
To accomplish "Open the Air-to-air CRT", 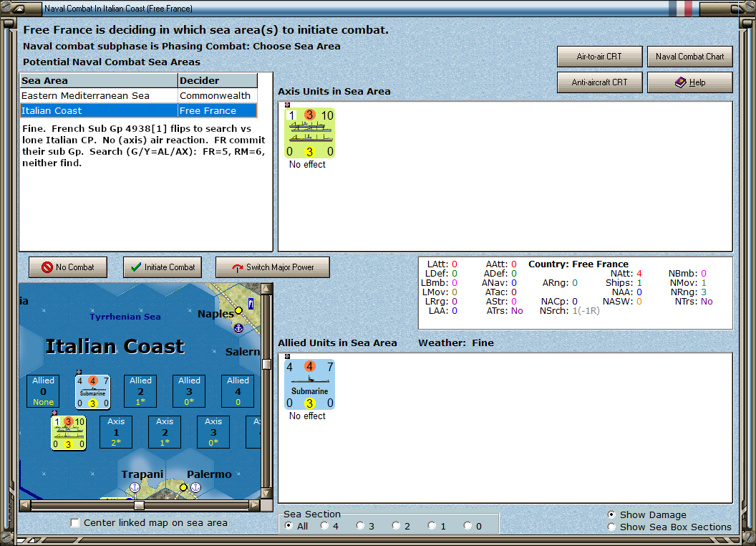I will coord(600,57).
